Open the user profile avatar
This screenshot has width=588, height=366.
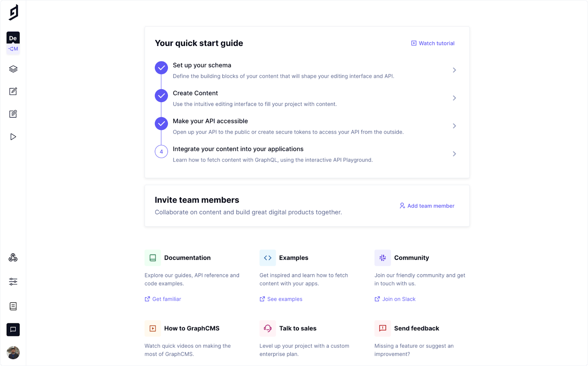coord(13,353)
